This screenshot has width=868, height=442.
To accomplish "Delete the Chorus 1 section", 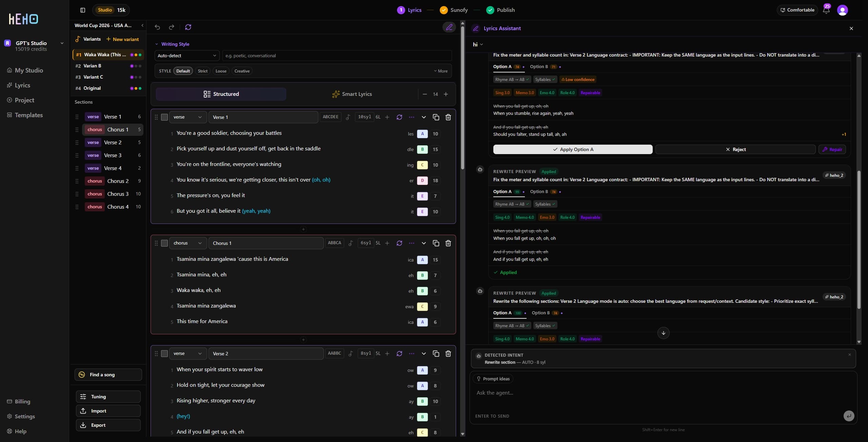I will click(448, 243).
